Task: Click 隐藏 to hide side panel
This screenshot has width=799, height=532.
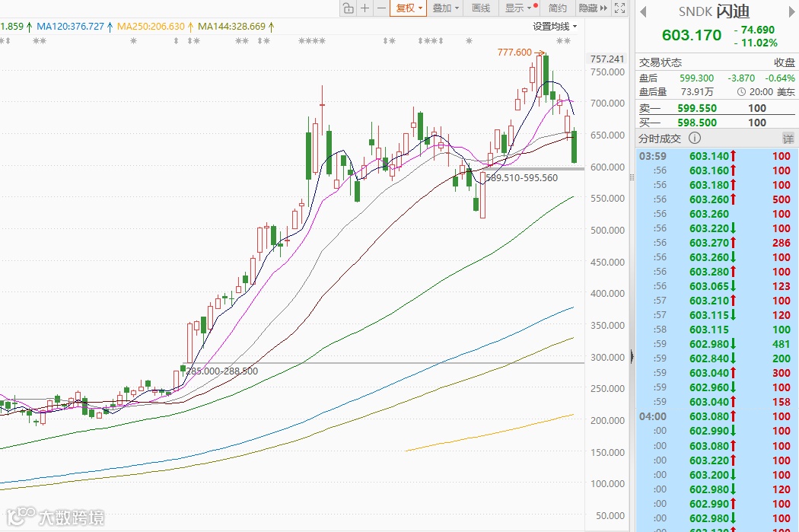Action: (593, 8)
